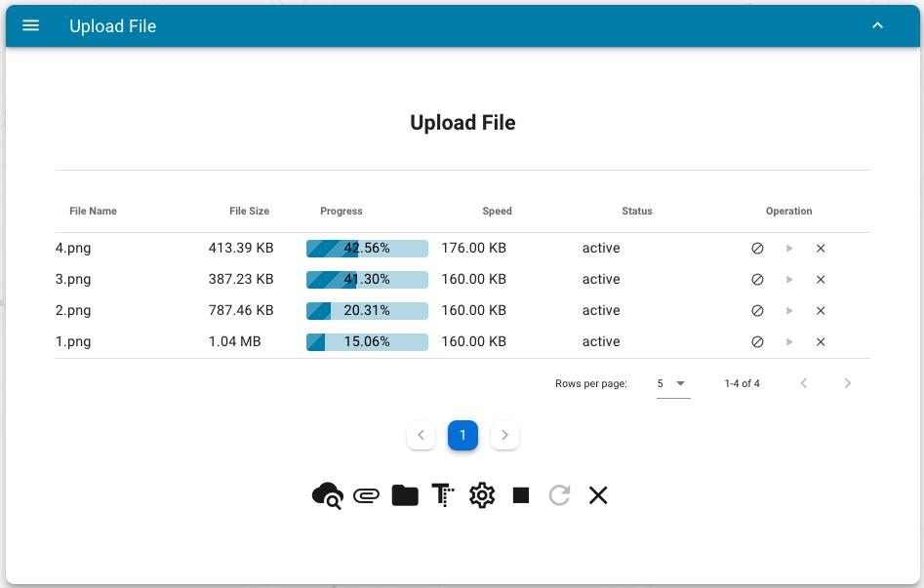Click the greyed retry refresh icon
This screenshot has height=588, width=924.
(559, 495)
